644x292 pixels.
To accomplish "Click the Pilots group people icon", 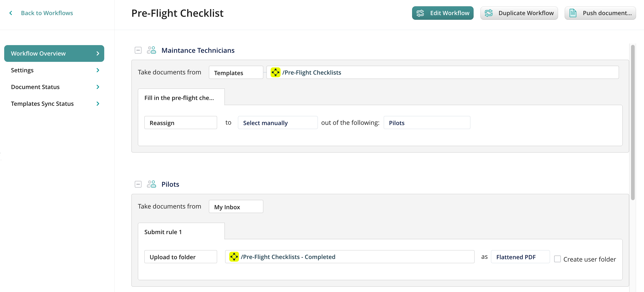I will click(x=151, y=184).
